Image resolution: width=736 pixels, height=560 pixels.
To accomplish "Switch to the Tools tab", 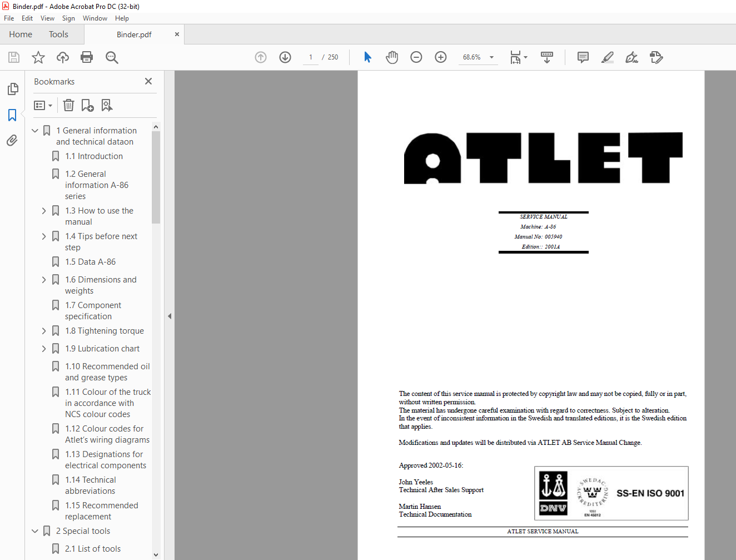I will pyautogui.click(x=58, y=34).
